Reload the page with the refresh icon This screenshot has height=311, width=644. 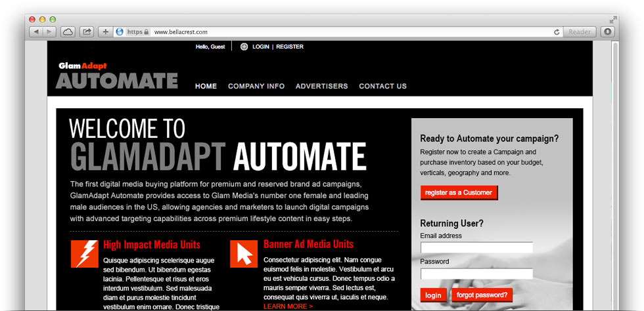pyautogui.click(x=557, y=32)
